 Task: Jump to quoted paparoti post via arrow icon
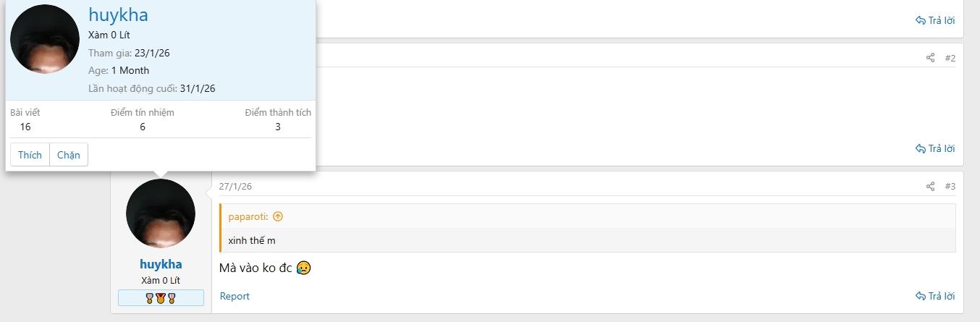pyautogui.click(x=278, y=216)
